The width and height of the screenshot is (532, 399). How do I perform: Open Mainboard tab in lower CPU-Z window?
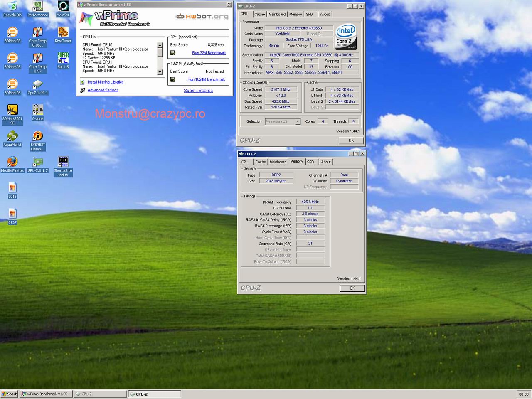(x=278, y=162)
